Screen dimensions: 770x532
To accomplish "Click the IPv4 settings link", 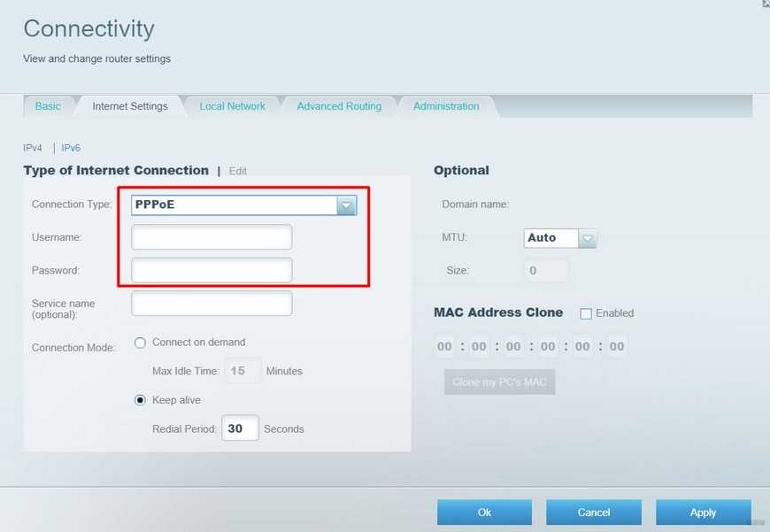I will click(x=32, y=148).
